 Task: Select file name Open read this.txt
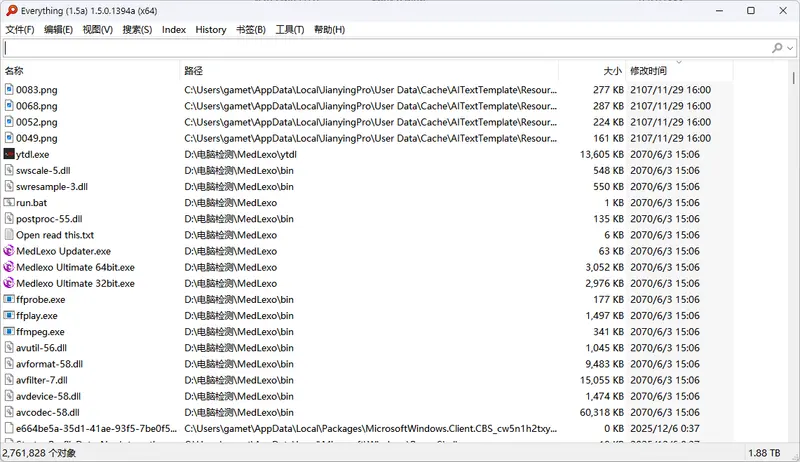(x=55, y=235)
